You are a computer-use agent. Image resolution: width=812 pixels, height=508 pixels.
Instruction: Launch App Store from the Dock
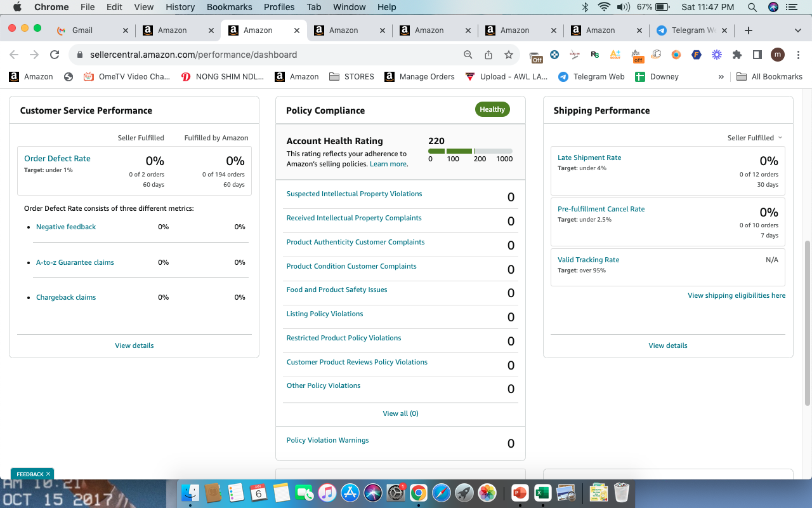coord(350,492)
